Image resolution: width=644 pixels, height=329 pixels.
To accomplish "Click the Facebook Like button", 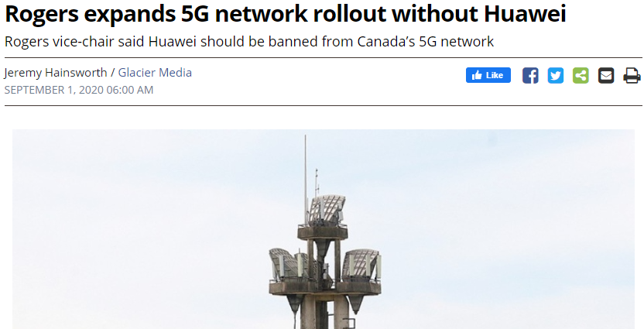I will pos(488,75).
